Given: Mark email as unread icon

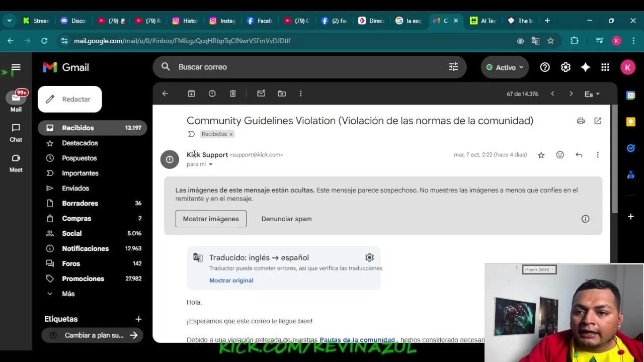Looking at the screenshot, I should 261,94.
